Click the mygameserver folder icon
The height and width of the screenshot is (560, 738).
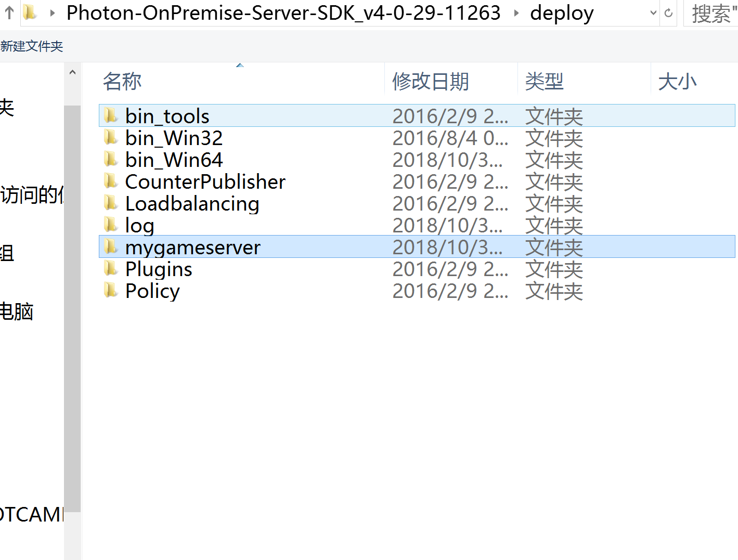(110, 246)
